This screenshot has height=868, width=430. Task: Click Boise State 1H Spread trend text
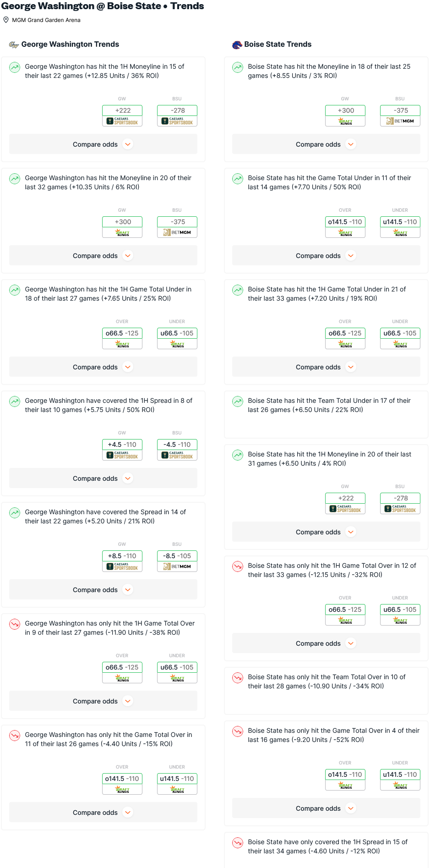tap(327, 846)
